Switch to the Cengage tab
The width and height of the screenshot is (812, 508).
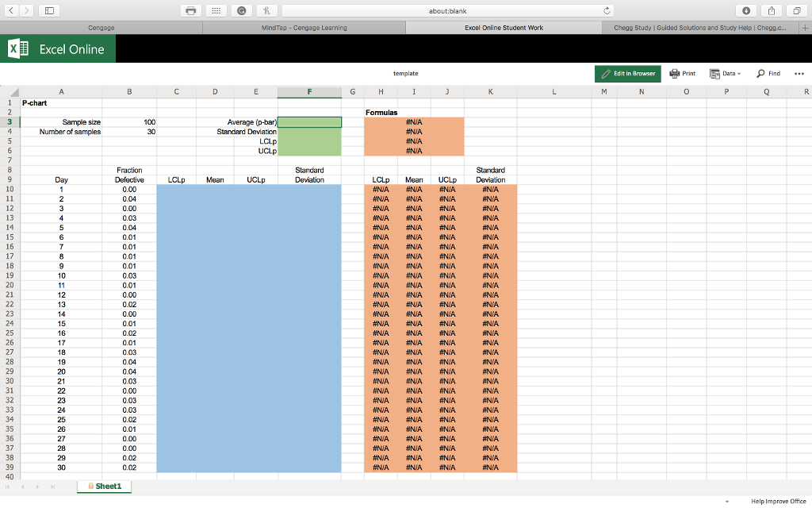(x=101, y=28)
